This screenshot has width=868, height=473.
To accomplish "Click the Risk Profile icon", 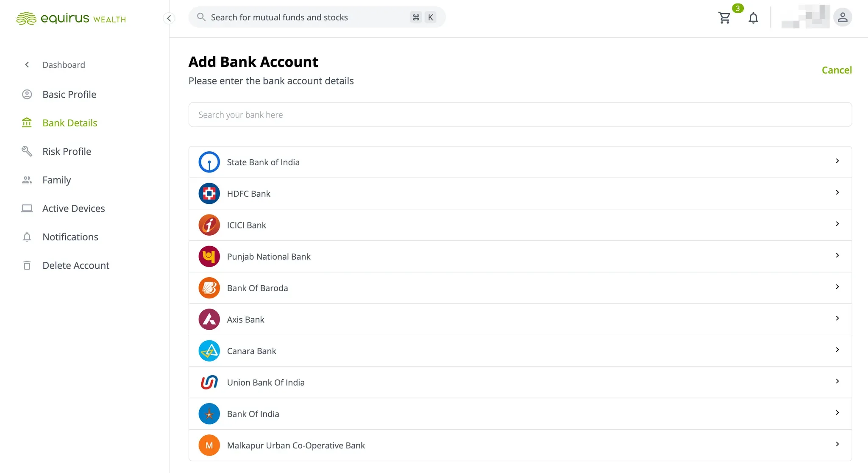I will [x=27, y=151].
